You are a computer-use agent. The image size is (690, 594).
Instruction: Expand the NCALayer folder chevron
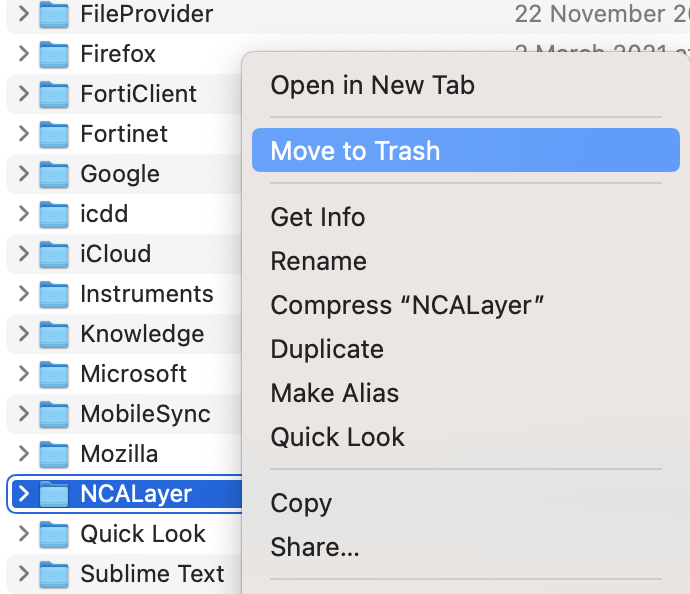(23, 494)
